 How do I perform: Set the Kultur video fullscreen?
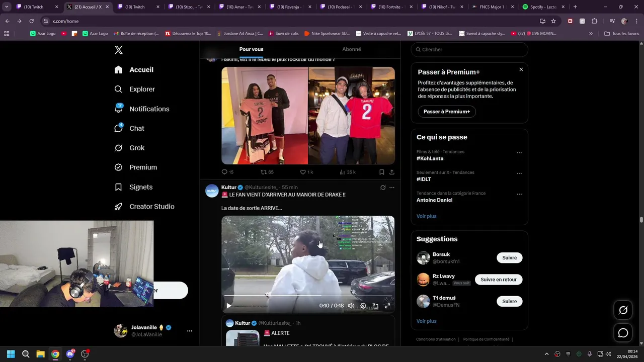tap(387, 306)
